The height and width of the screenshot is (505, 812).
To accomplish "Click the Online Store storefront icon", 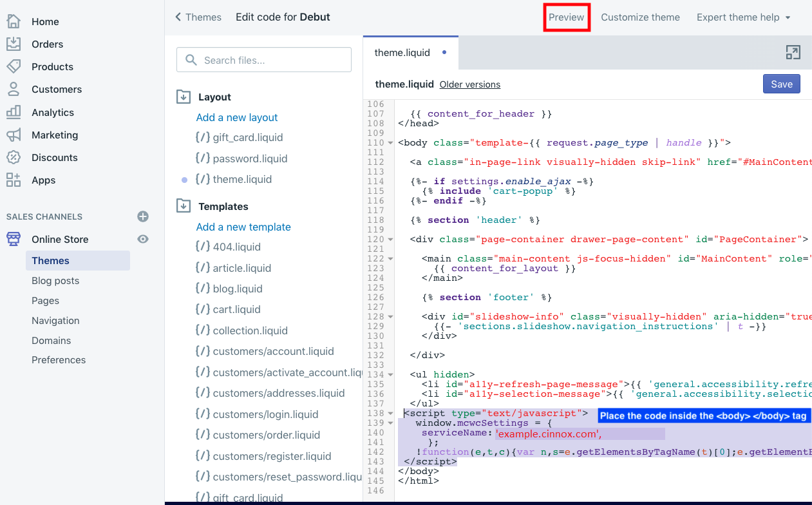I will coord(14,239).
